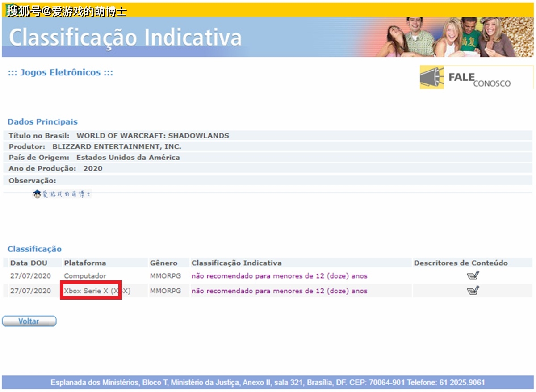Click the "Ano de Produção:" label
The height and width of the screenshot is (392, 536).
tap(42, 168)
